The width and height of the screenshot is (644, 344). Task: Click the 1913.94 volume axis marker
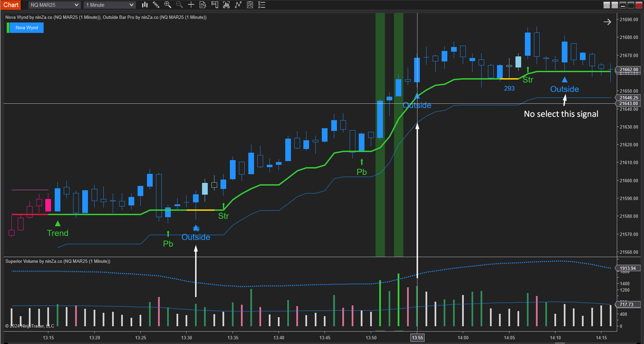click(x=628, y=268)
